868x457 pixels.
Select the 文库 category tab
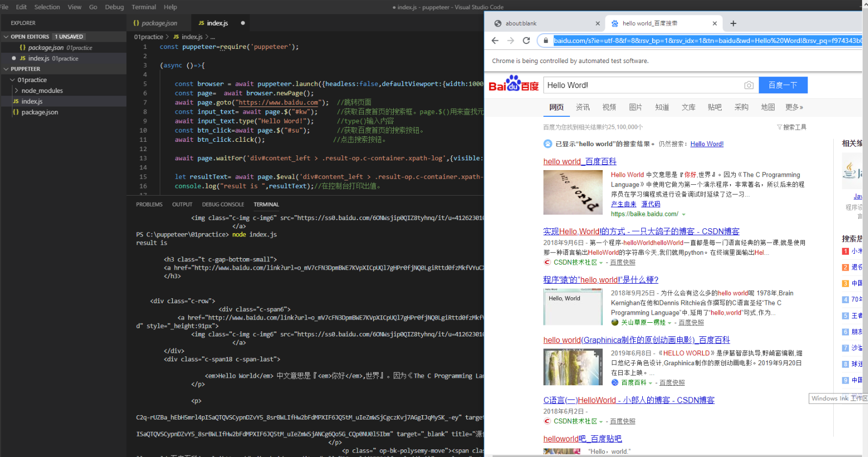pyautogui.click(x=689, y=108)
